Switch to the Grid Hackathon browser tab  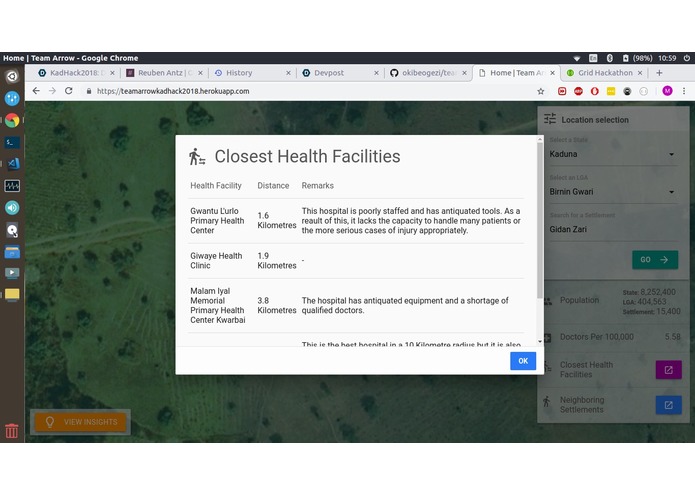click(x=603, y=73)
